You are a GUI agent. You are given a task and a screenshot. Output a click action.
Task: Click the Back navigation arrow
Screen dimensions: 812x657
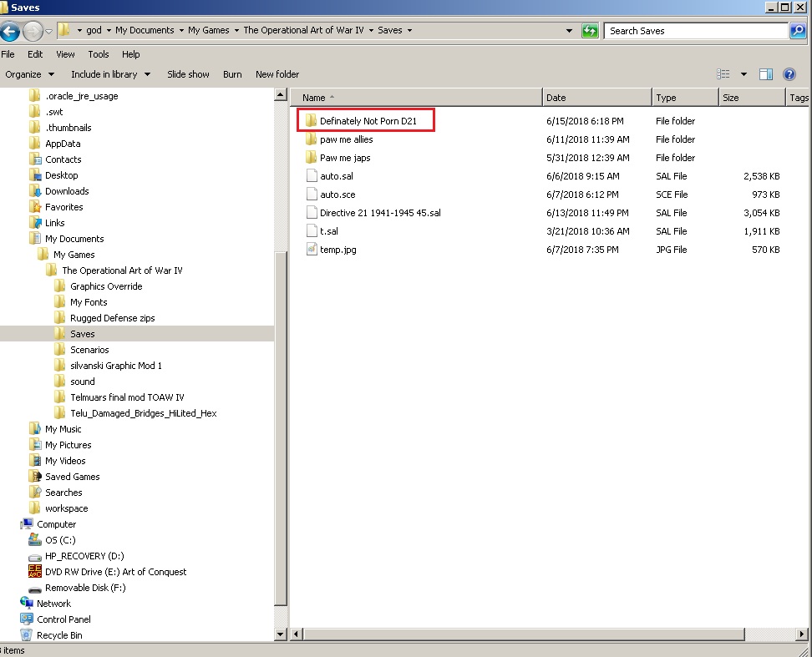point(10,31)
